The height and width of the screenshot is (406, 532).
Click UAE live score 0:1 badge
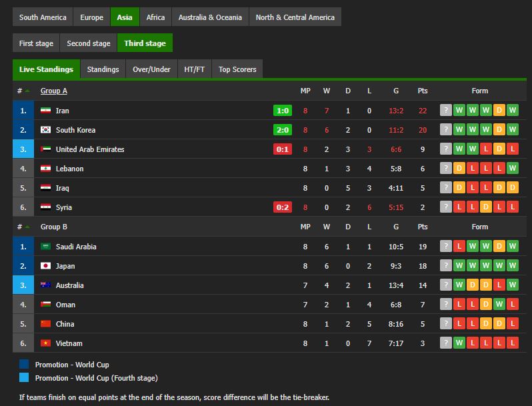[283, 149]
